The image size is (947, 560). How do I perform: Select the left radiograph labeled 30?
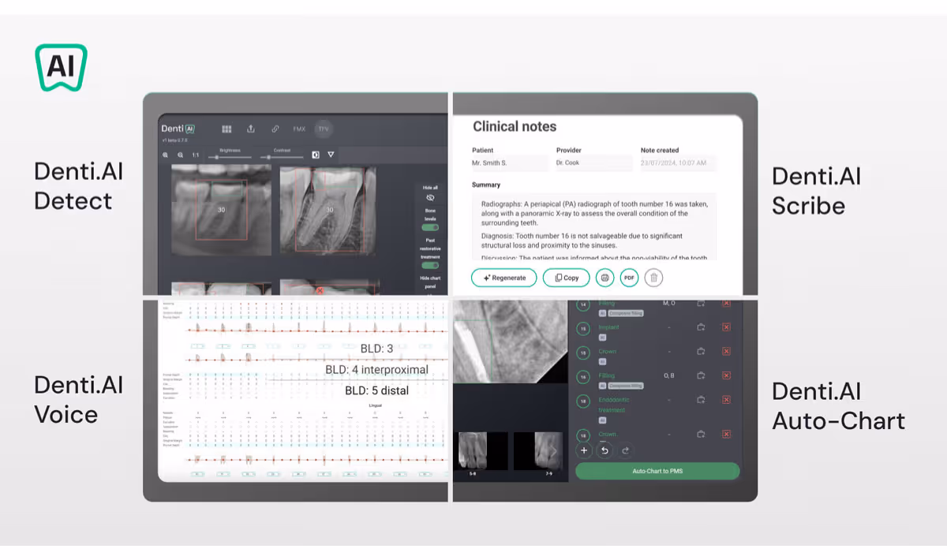pyautogui.click(x=221, y=210)
